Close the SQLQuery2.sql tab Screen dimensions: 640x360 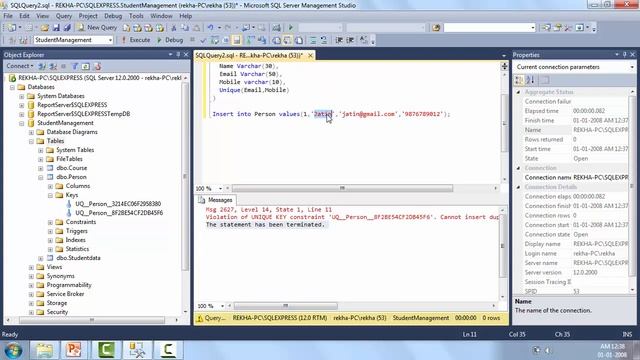(x=310, y=55)
